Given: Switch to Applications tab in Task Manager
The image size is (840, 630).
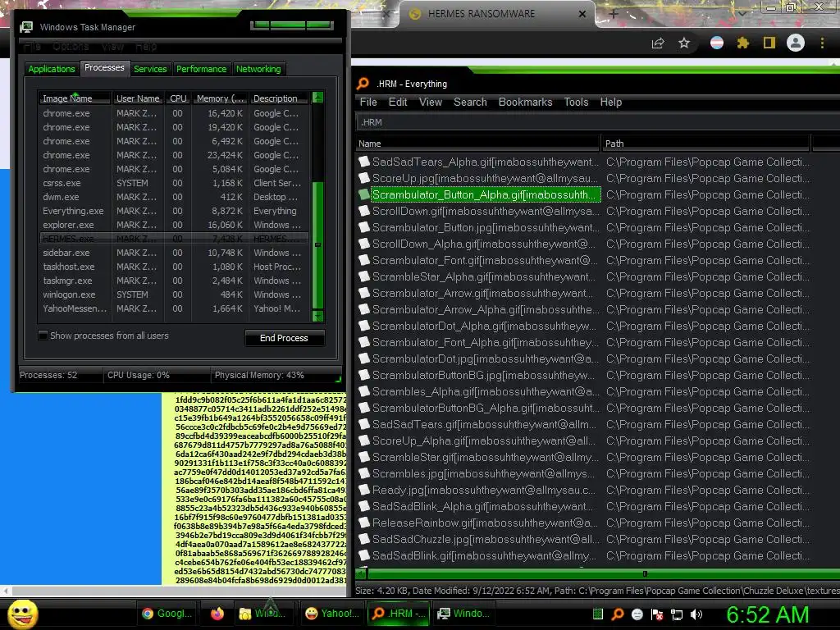Looking at the screenshot, I should (52, 69).
